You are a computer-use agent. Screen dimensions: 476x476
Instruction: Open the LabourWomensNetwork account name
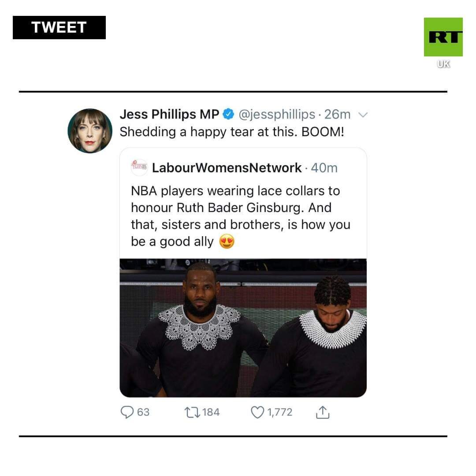pos(227,167)
